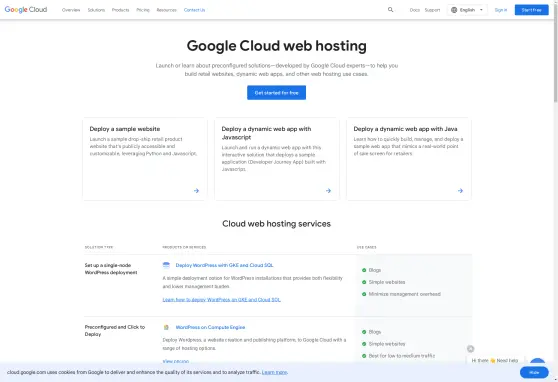The image size is (558, 382).
Task: Click Preconfigured and Click to Deploy text
Action: coord(115,330)
